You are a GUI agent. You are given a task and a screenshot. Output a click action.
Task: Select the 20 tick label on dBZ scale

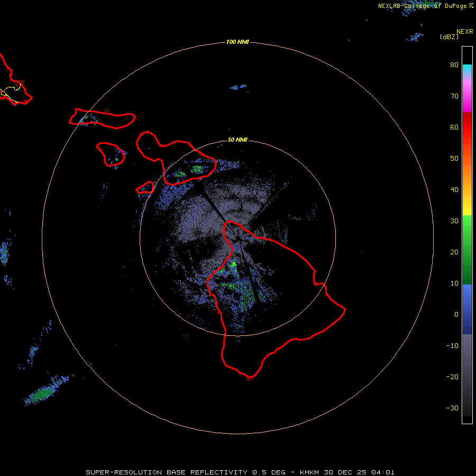click(x=454, y=252)
